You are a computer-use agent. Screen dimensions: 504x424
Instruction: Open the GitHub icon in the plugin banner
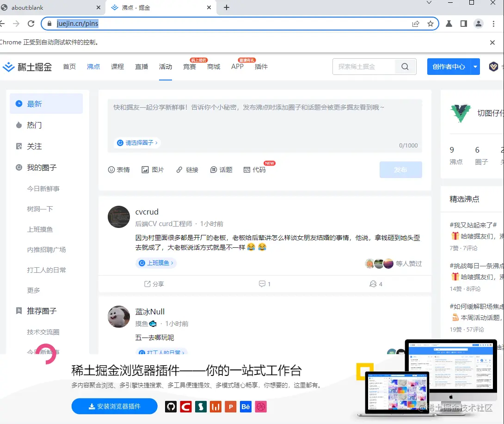pyautogui.click(x=171, y=406)
